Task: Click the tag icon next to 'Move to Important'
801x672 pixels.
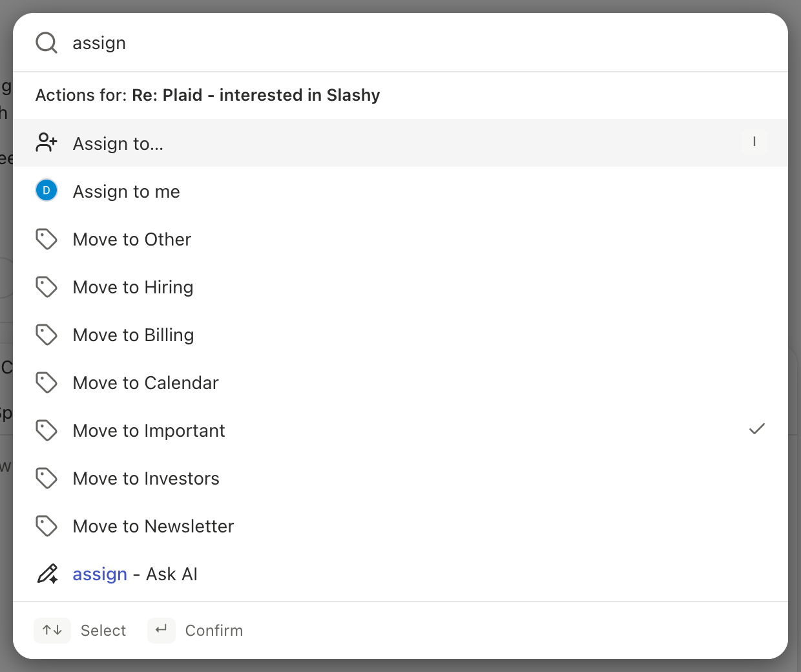Action: tap(47, 430)
